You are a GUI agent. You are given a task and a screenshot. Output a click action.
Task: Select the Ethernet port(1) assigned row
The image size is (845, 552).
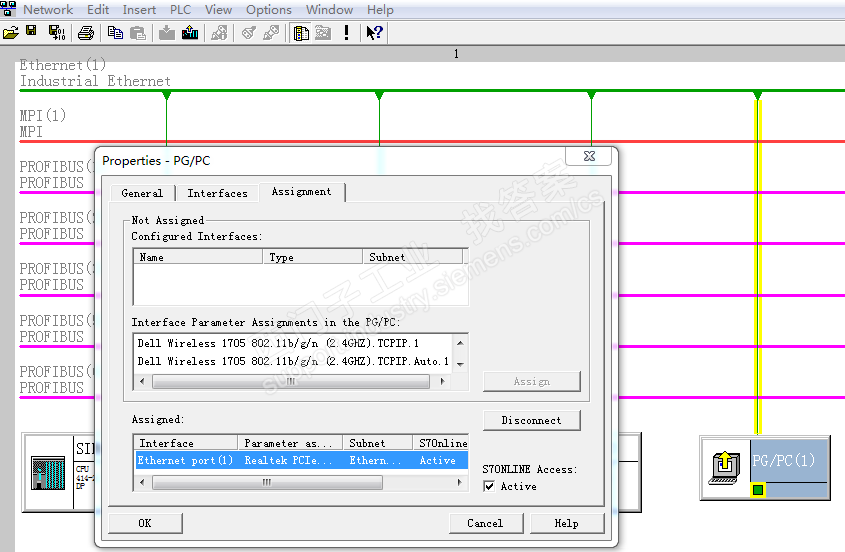pyautogui.click(x=301, y=460)
